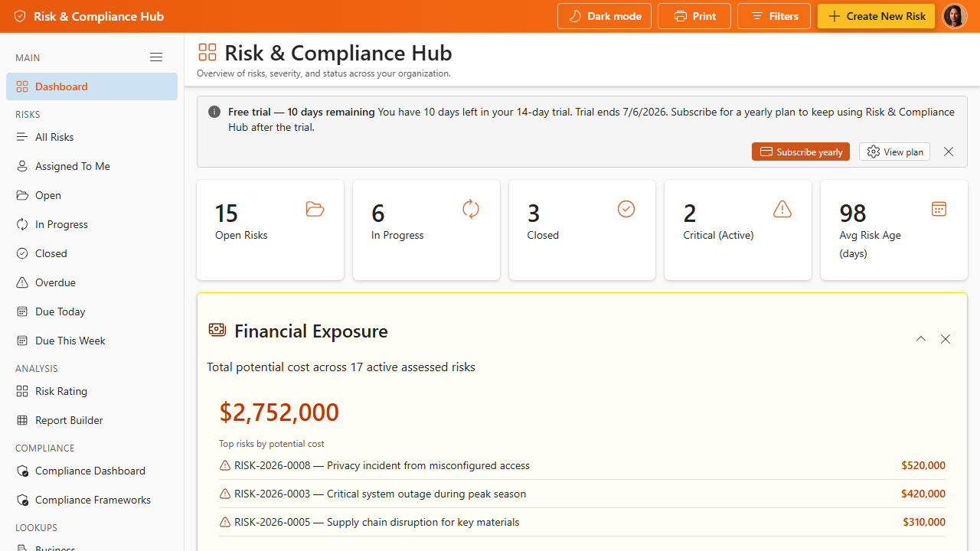Click the Open Risks folder icon
The height and width of the screenshot is (551, 980).
tap(315, 209)
